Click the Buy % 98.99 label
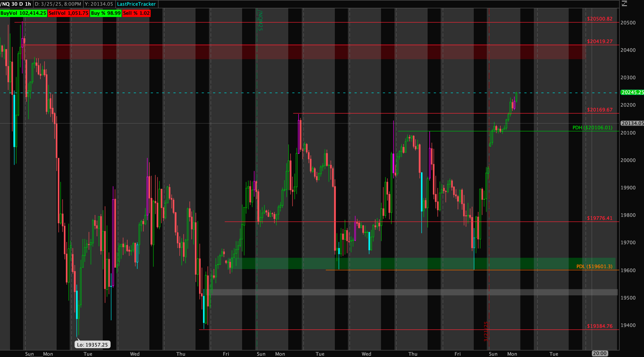 pos(106,13)
